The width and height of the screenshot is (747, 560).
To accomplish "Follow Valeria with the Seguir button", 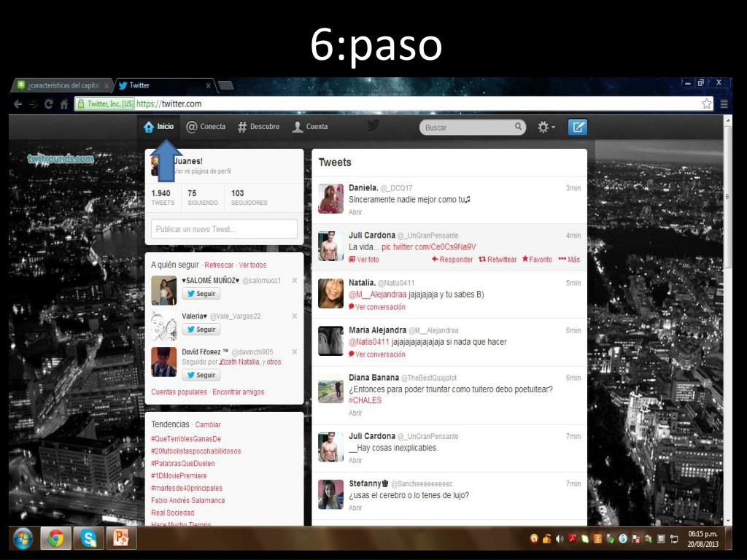I will pos(201,330).
